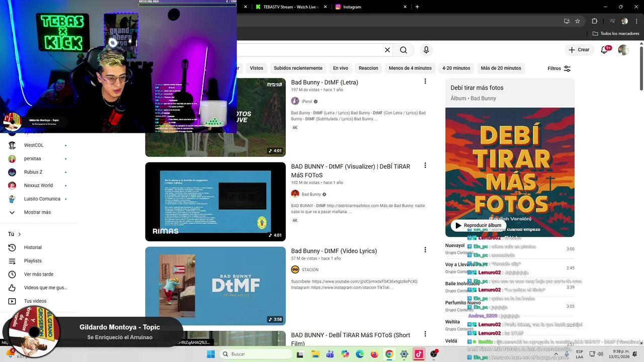Expand the Tú section chevron
644x362 pixels.
pyautogui.click(x=20, y=234)
